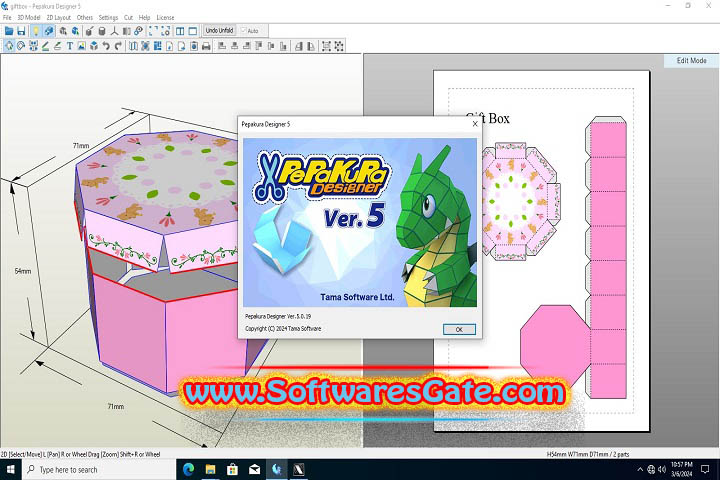Open the 3D Model menu
Image resolution: width=720 pixels, height=480 pixels.
pos(28,17)
